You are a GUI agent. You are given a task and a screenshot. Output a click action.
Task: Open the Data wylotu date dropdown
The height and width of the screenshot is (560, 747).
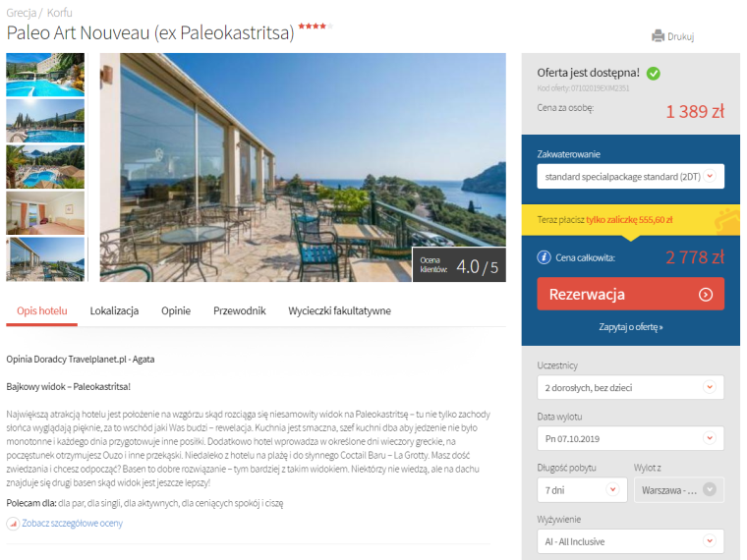[630, 438]
